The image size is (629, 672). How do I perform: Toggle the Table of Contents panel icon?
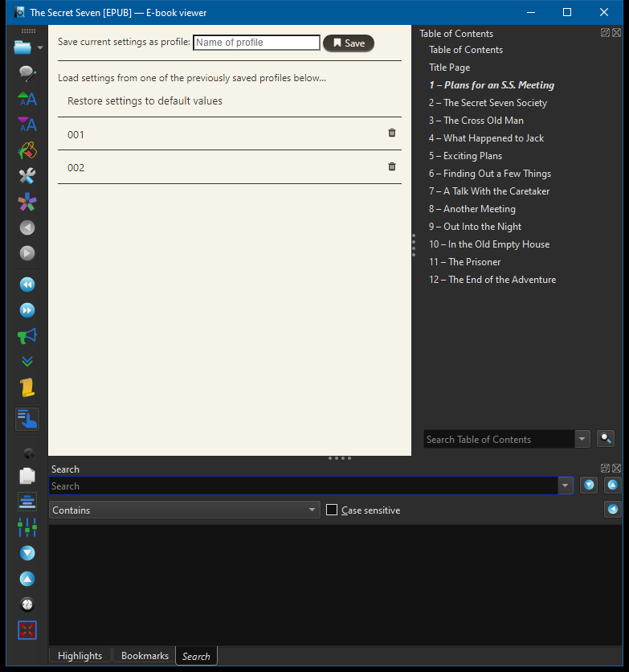27,419
